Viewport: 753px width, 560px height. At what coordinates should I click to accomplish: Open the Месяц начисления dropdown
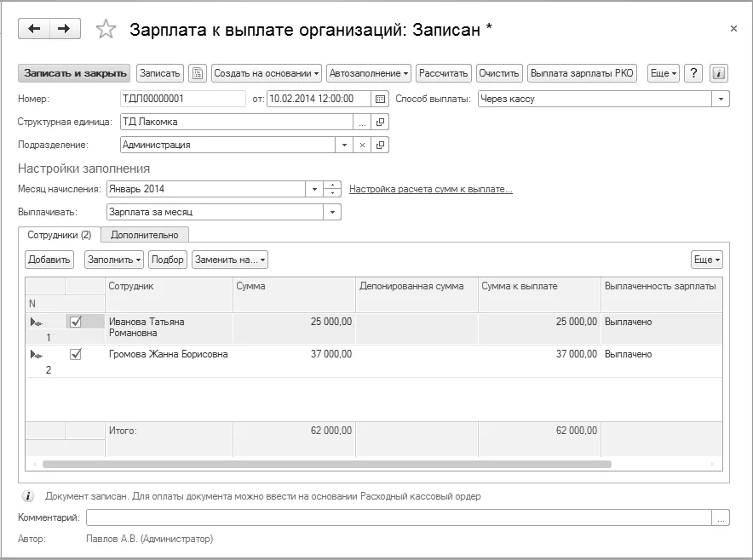point(314,189)
